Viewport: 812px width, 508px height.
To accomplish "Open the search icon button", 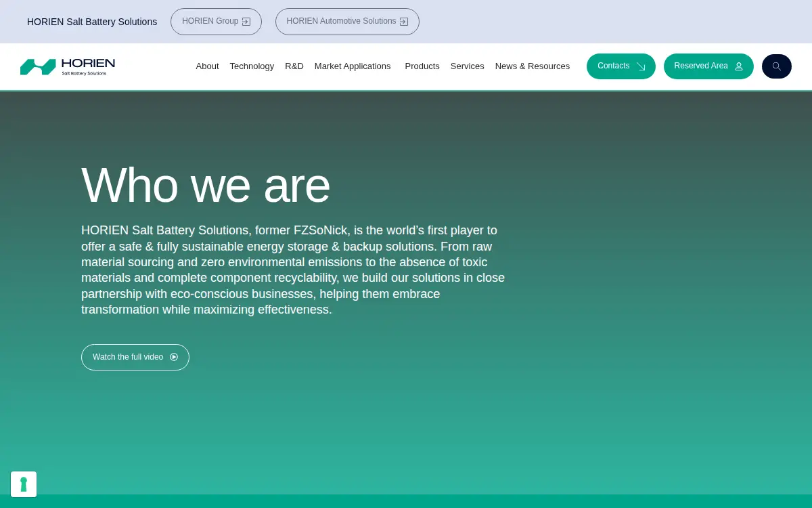I will [x=777, y=66].
